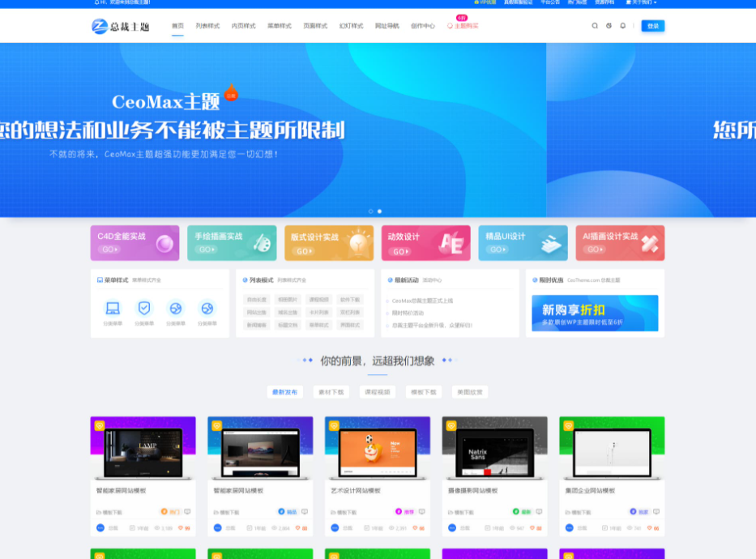Image resolution: width=756 pixels, height=559 pixels.
Task: Click comment icon on 艺术设计网站模板 card
Action: pos(422,512)
